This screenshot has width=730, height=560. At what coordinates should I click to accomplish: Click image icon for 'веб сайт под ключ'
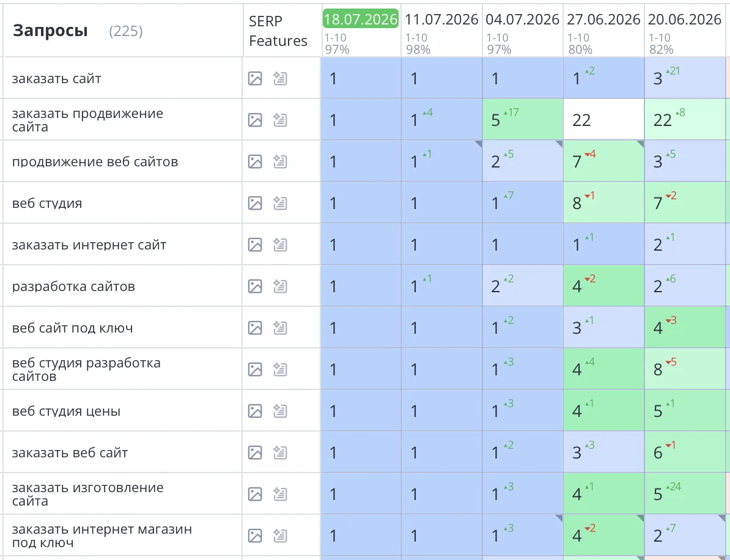(255, 328)
